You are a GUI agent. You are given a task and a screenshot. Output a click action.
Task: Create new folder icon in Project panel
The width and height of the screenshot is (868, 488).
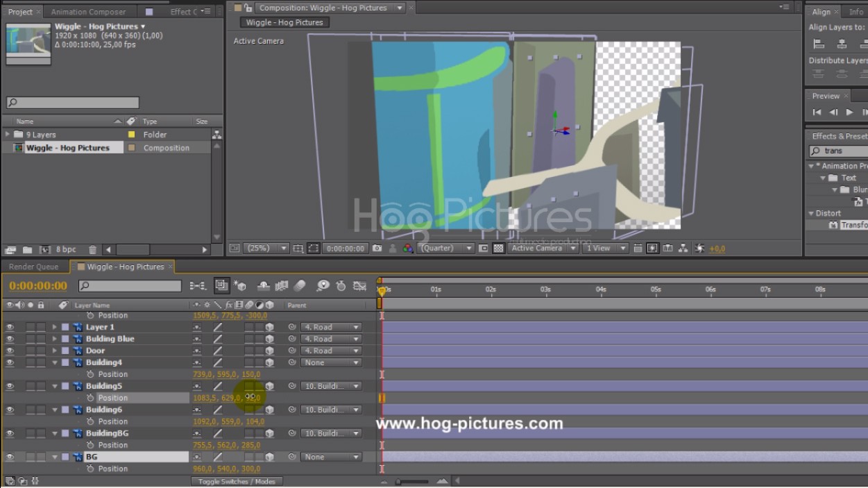pos(27,250)
